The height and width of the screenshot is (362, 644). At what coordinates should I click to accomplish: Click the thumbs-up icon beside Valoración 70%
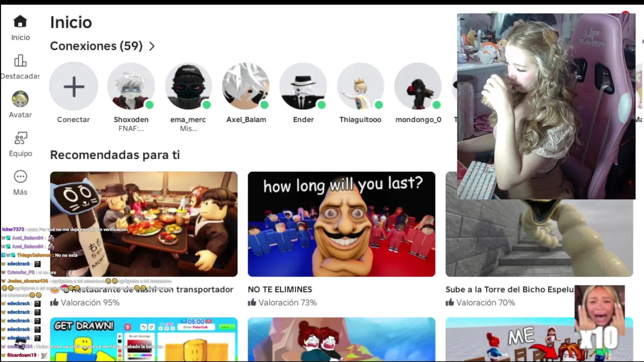(x=450, y=302)
